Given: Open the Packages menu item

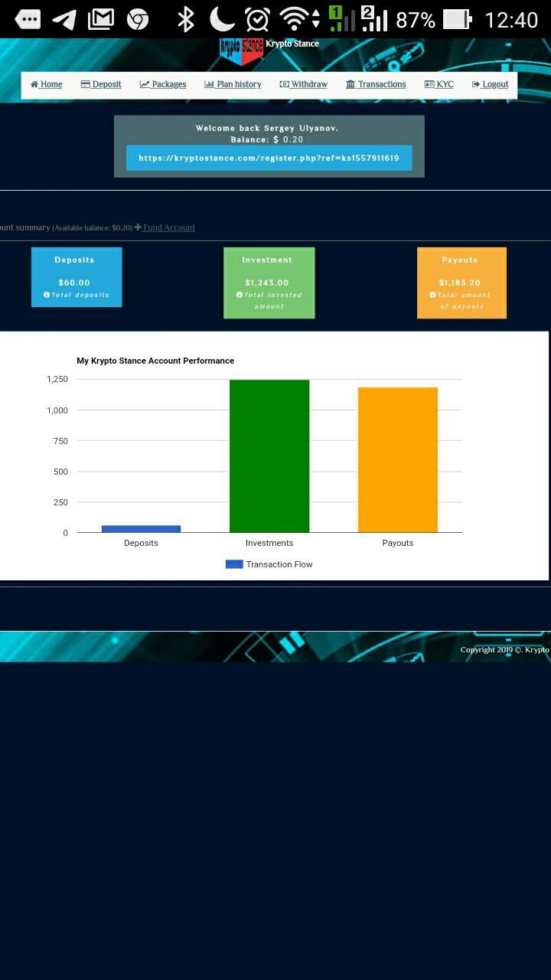Looking at the screenshot, I should pyautogui.click(x=163, y=84).
